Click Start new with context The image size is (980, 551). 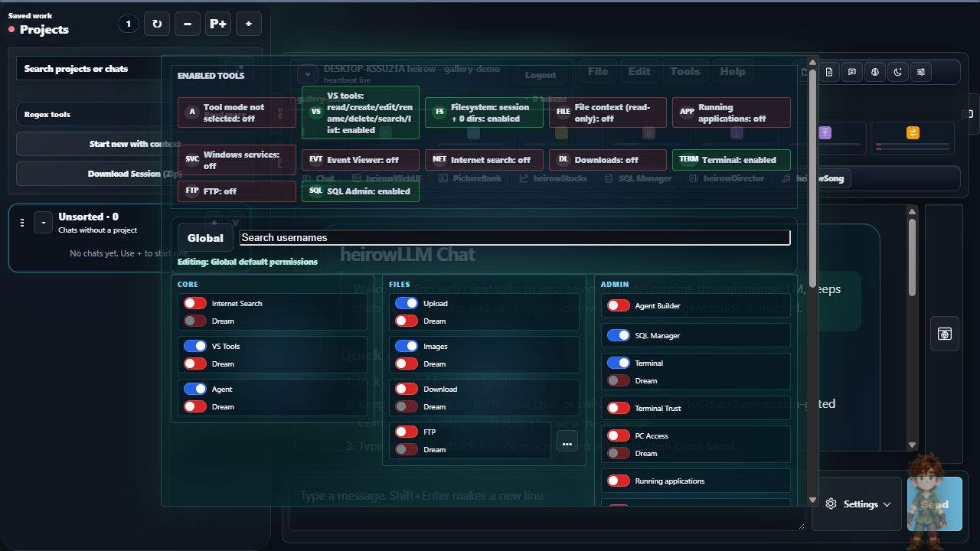point(135,144)
